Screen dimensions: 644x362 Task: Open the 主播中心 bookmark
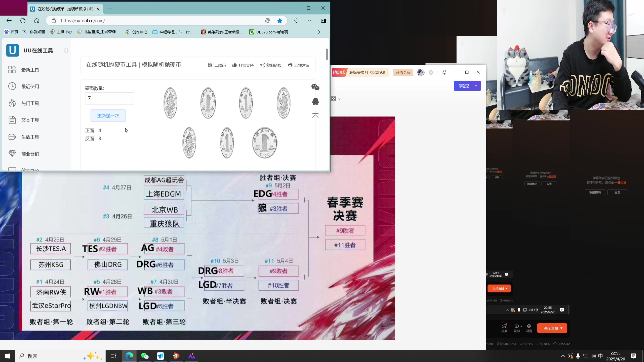click(61, 32)
